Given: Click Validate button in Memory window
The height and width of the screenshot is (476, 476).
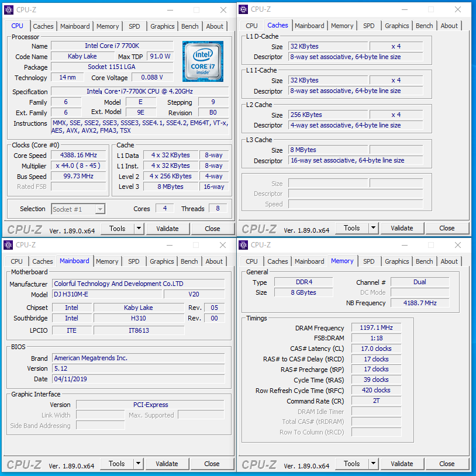Looking at the screenshot, I should [x=402, y=464].
